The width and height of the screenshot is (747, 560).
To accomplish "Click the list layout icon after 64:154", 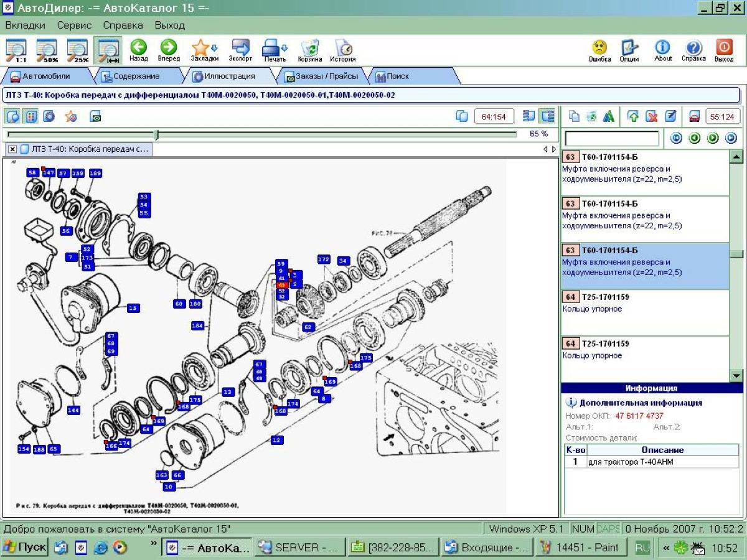I will (x=529, y=116).
